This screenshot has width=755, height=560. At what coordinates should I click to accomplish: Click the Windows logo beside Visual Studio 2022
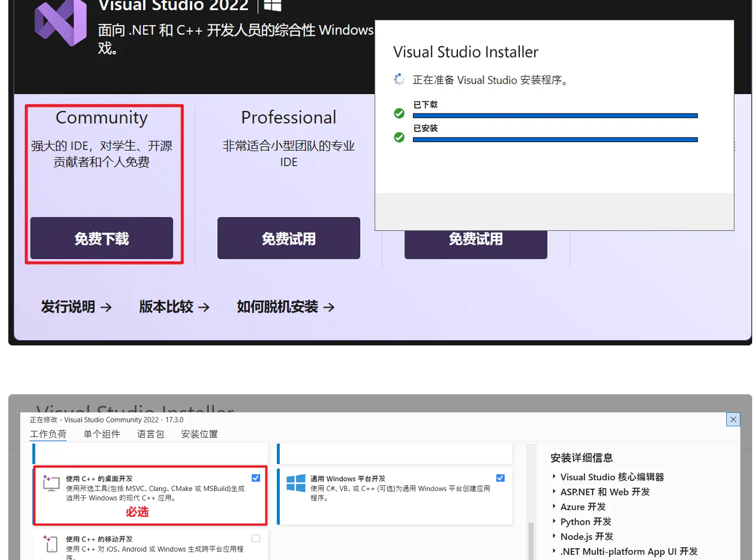[x=272, y=6]
